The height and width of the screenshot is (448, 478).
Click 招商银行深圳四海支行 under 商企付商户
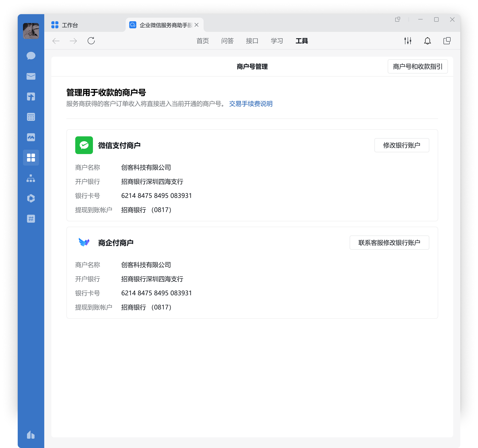[152, 279]
